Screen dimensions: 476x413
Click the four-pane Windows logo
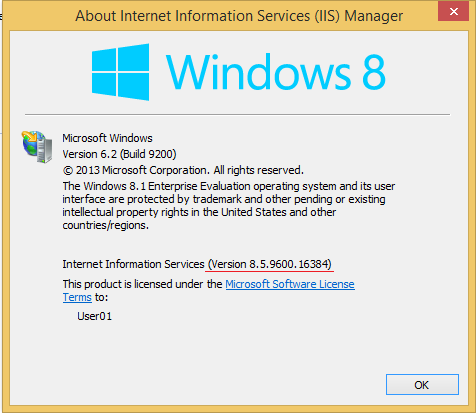click(120, 72)
